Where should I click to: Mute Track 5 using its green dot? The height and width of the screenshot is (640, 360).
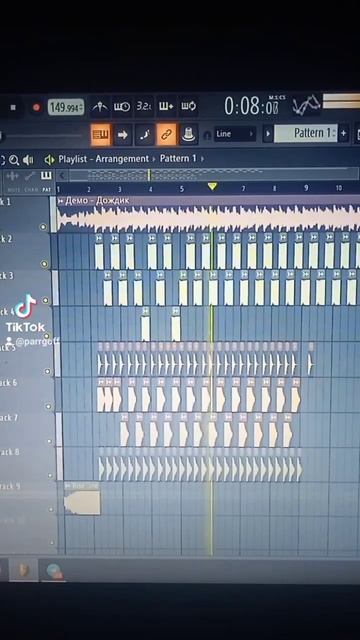48,371
